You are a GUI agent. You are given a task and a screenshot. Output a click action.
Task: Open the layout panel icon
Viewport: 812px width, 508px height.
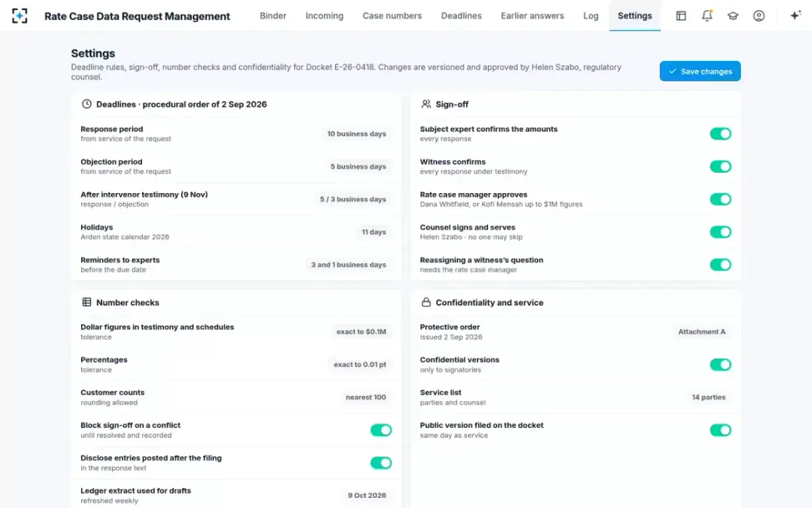coord(681,16)
